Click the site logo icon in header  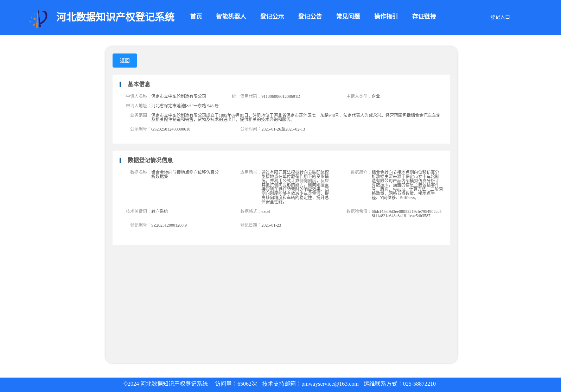39,19
